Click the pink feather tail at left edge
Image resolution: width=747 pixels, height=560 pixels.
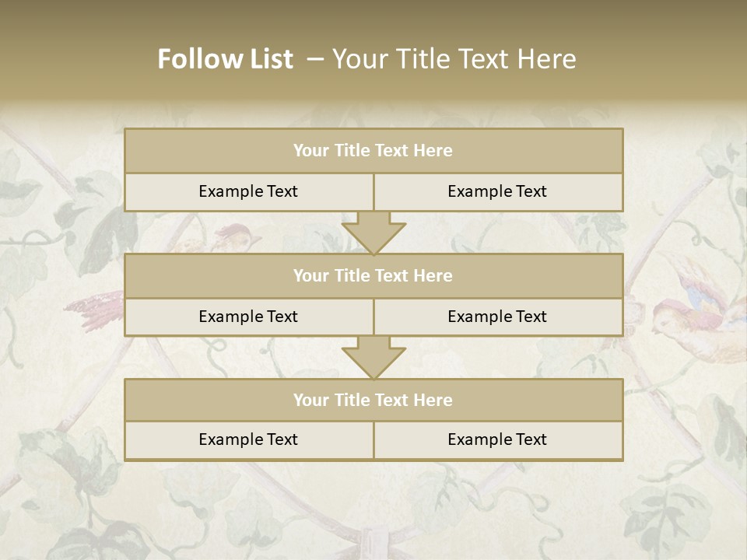(x=94, y=310)
